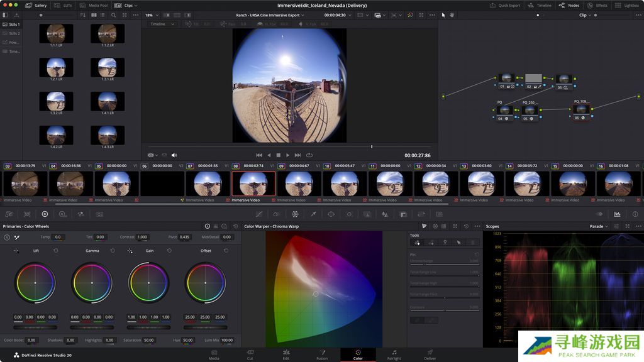
Task: Toggle the Gallery panel button
Action: click(x=36, y=5)
